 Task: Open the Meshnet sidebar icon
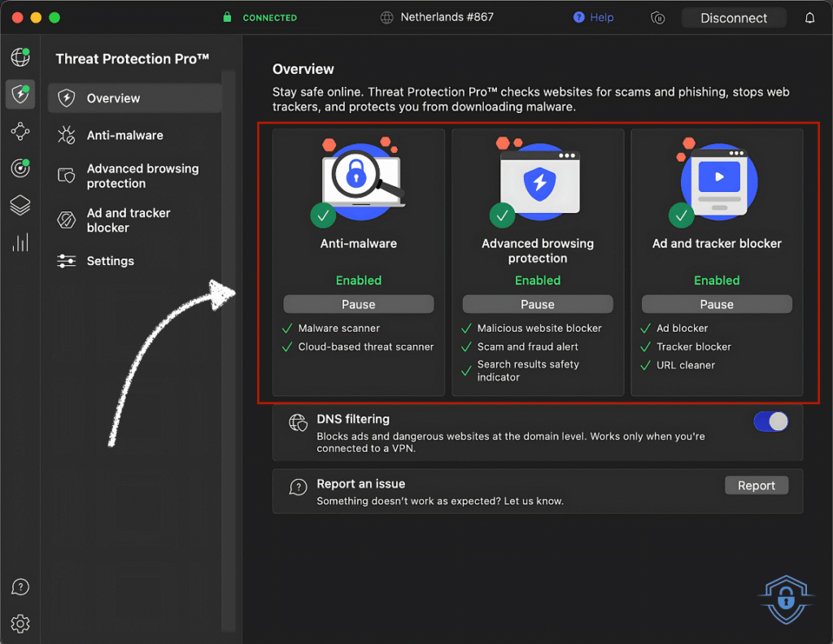20,131
